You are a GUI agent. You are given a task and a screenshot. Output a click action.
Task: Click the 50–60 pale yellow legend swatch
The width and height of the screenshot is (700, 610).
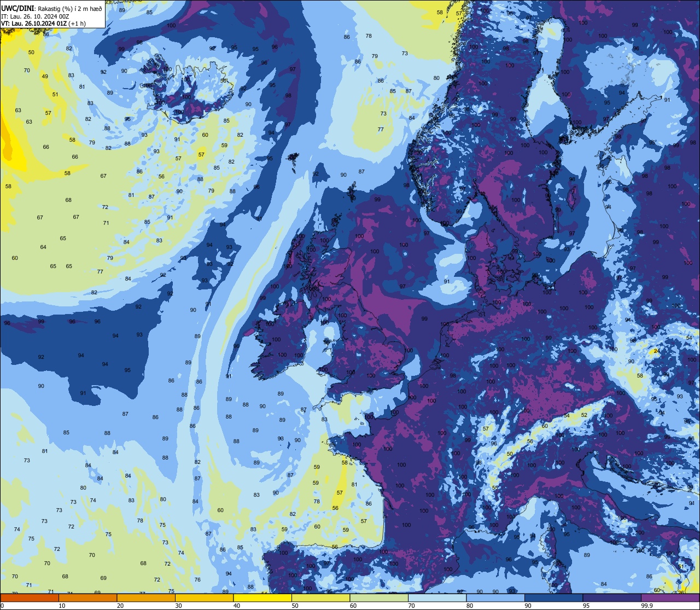click(x=321, y=597)
